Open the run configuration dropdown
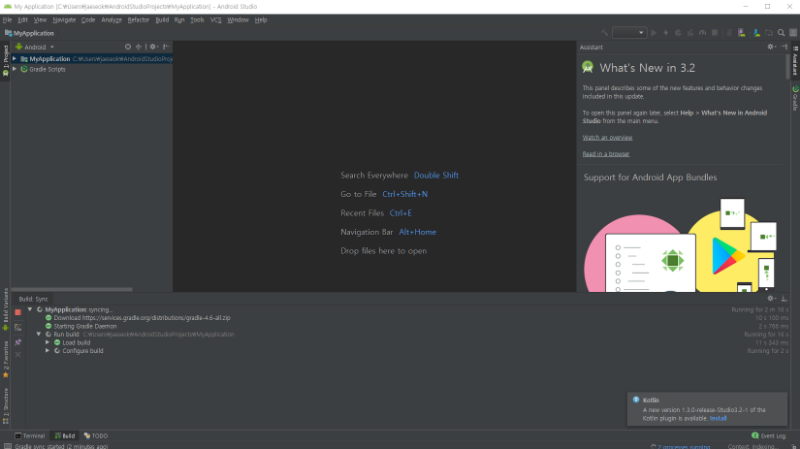 [630, 33]
